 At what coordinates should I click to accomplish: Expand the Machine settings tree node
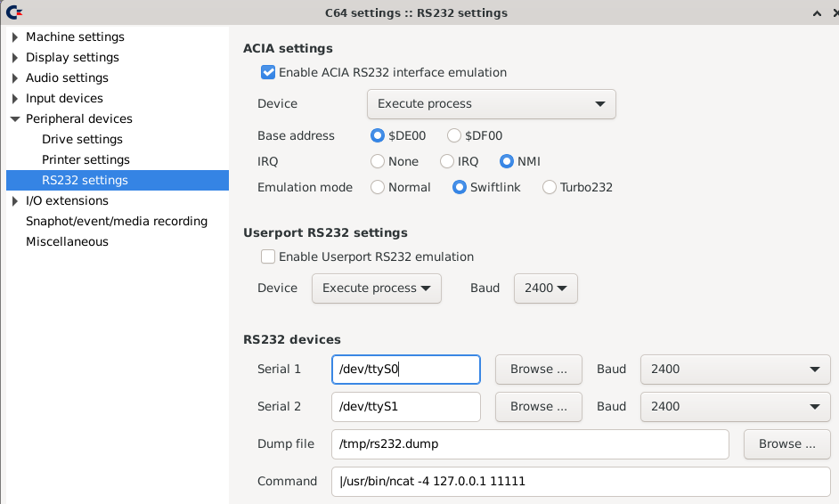(15, 37)
